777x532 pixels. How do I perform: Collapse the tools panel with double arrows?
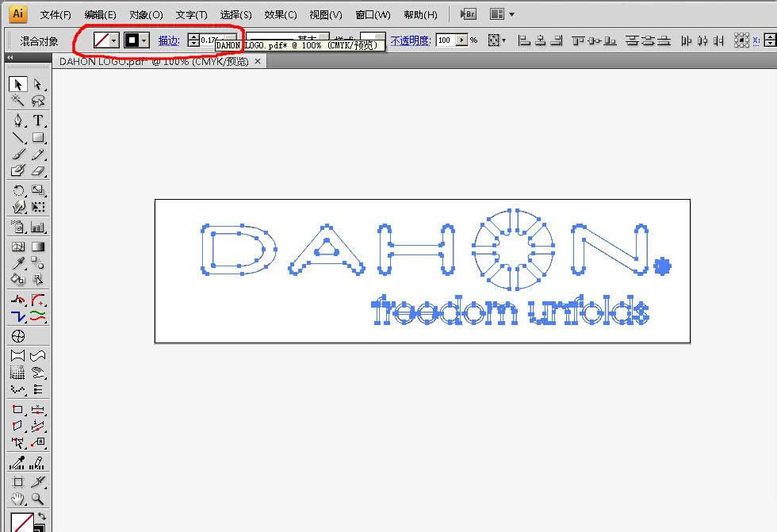[10, 57]
